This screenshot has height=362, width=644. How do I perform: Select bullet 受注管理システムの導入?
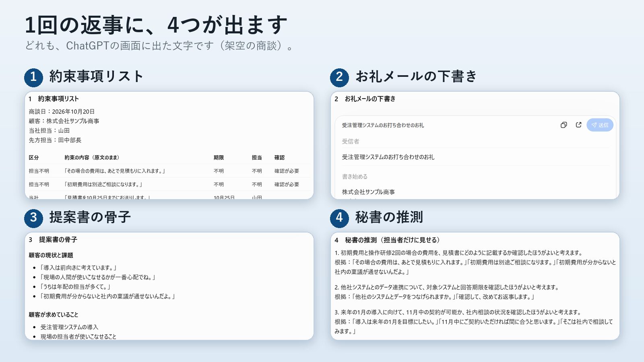coord(69,327)
